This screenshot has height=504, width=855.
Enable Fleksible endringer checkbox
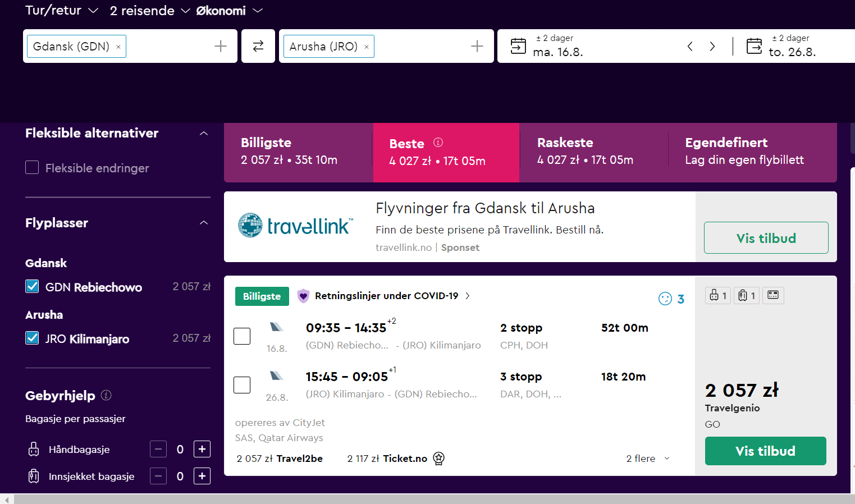[32, 168]
